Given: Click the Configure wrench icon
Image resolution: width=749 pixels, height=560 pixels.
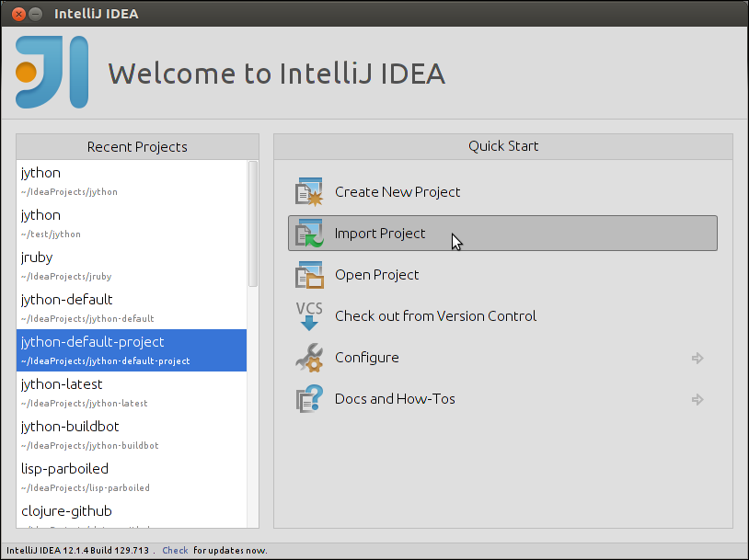Looking at the screenshot, I should click(308, 358).
